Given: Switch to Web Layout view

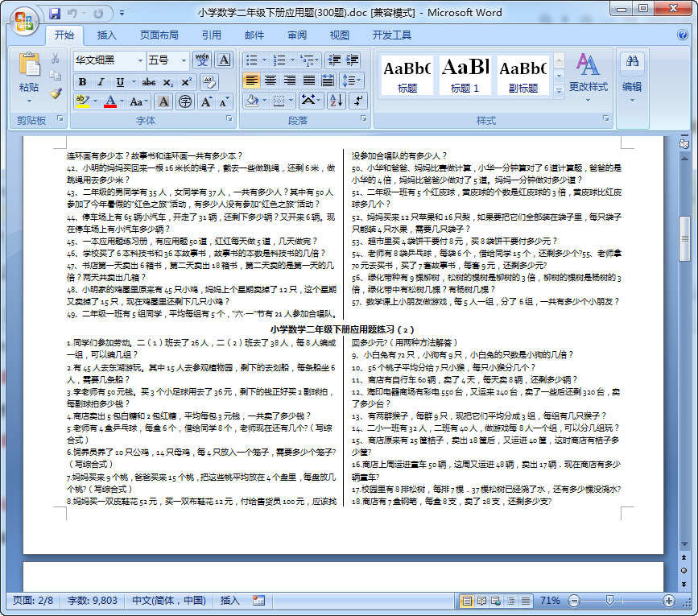Looking at the screenshot, I should [496, 601].
